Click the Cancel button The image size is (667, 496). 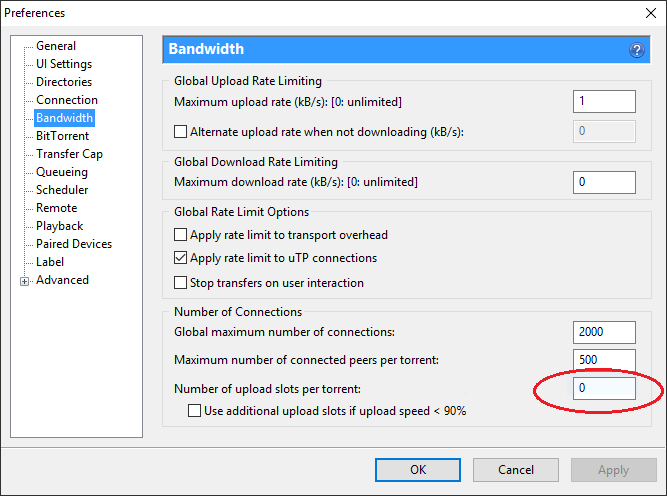click(516, 470)
